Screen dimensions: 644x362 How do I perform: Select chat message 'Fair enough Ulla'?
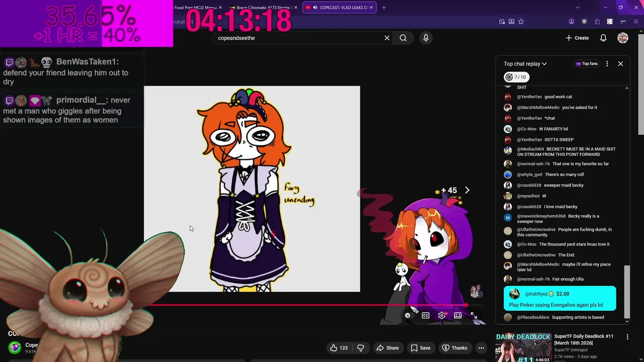pyautogui.click(x=568, y=279)
